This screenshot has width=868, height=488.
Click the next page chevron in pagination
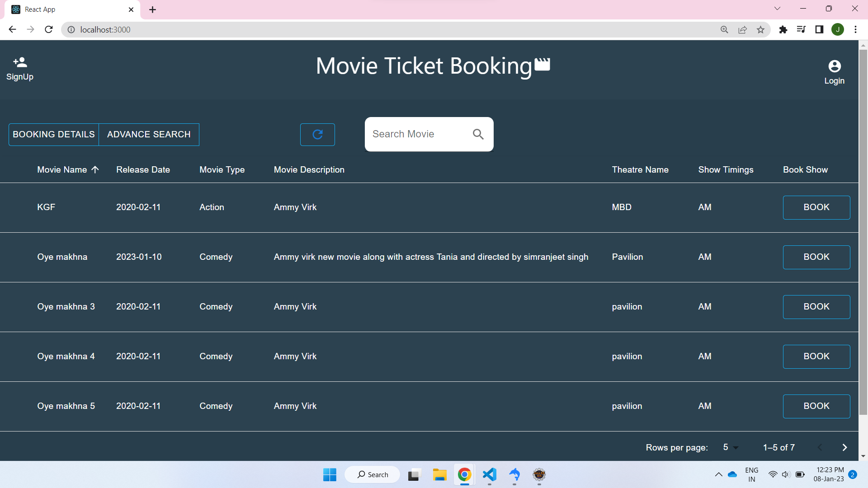844,447
